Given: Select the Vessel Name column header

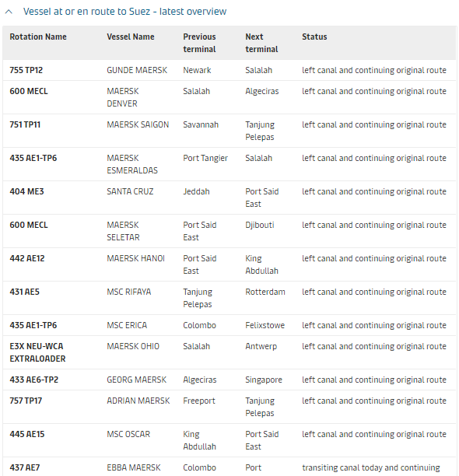Looking at the screenshot, I should tap(131, 37).
